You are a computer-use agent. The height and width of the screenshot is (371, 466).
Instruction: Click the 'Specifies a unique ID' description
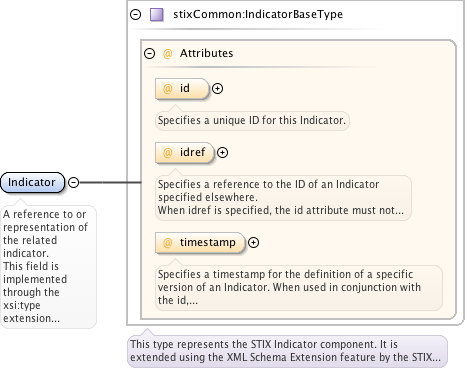point(252,120)
